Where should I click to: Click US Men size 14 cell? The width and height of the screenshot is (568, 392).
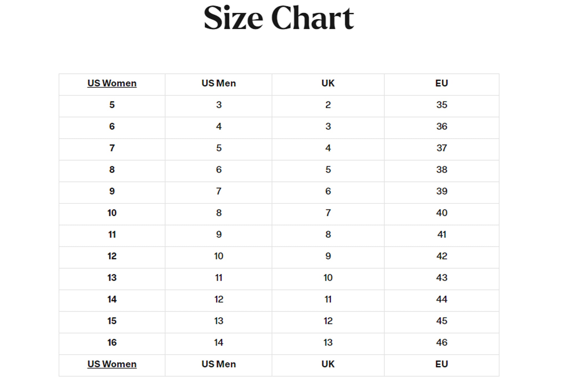[219, 343]
